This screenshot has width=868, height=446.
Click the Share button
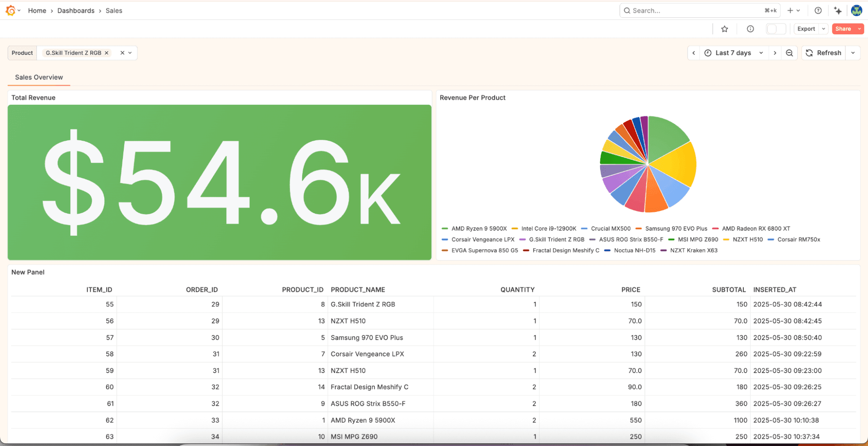point(843,29)
